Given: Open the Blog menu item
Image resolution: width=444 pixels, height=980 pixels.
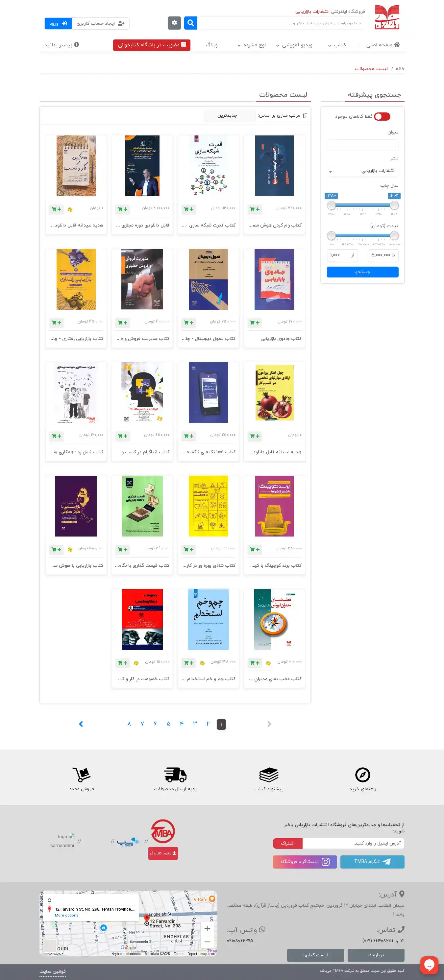Looking at the screenshot, I should pos(211,45).
